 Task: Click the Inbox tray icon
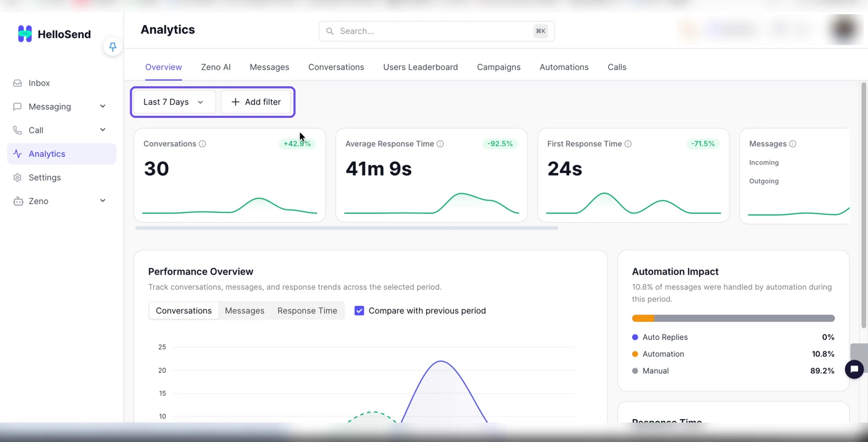[17, 83]
